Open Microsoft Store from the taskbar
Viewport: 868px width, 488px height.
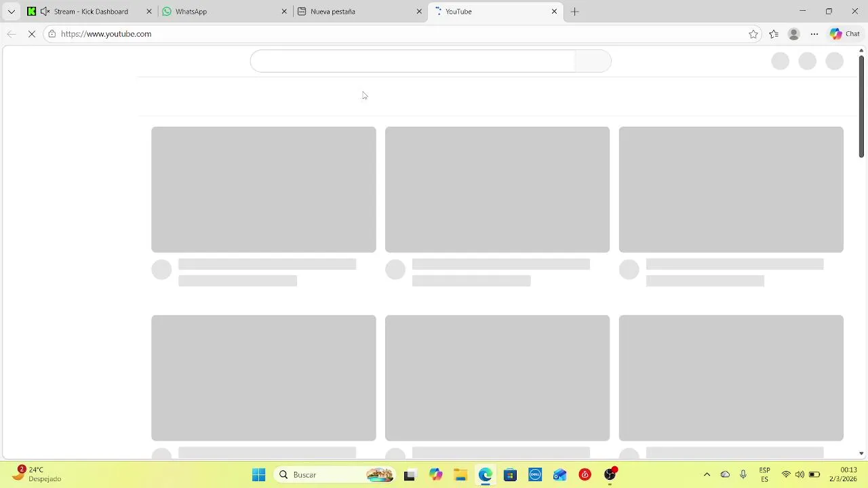[511, 475]
